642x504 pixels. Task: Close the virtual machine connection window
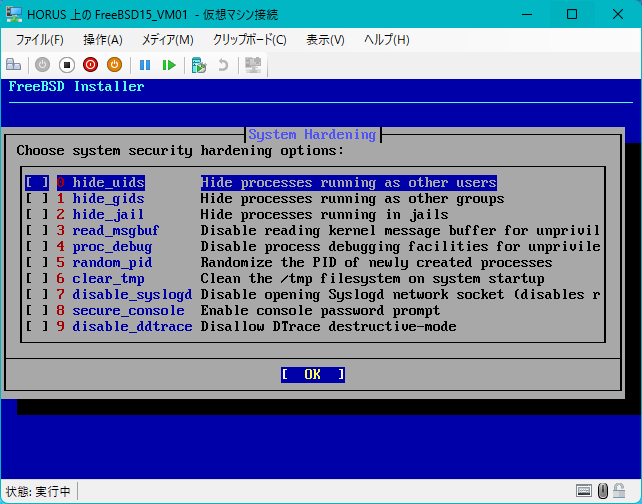617,14
